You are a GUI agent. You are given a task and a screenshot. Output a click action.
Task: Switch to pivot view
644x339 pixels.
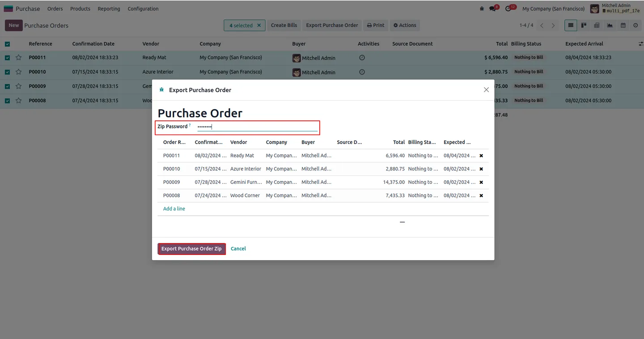tap(597, 25)
